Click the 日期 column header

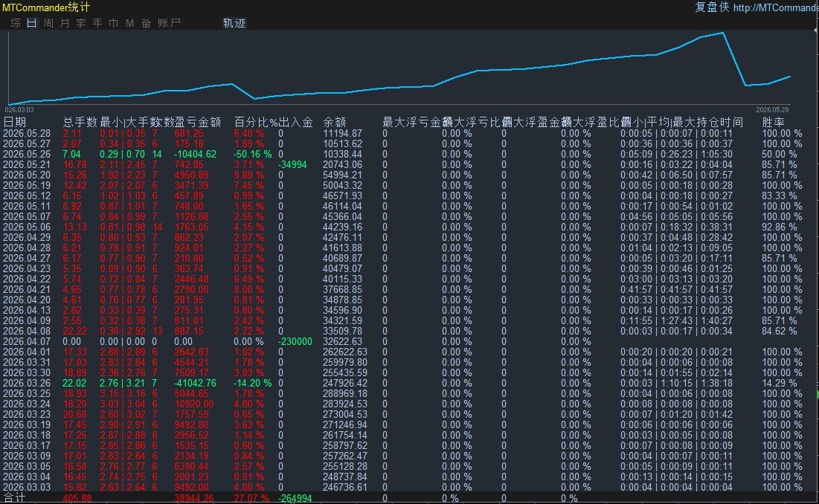pos(15,122)
